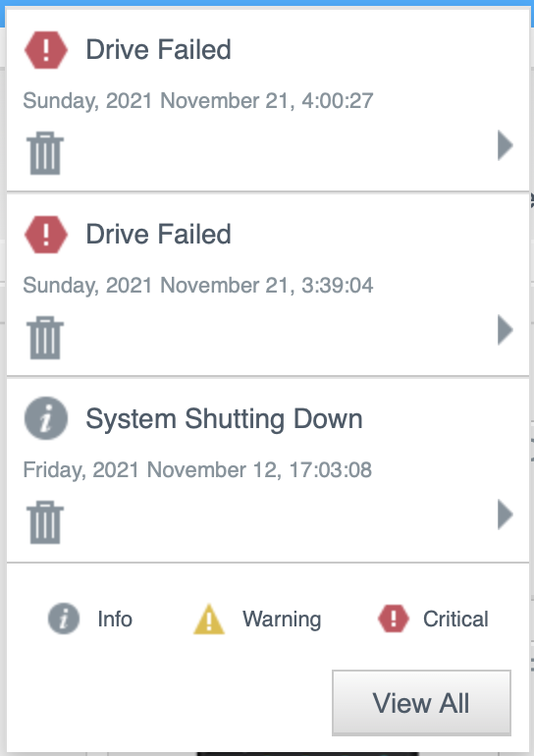534x756 pixels.
Task: Click the timestamp Friday November 12, 17:03:08
Action: pyautogui.click(x=197, y=469)
